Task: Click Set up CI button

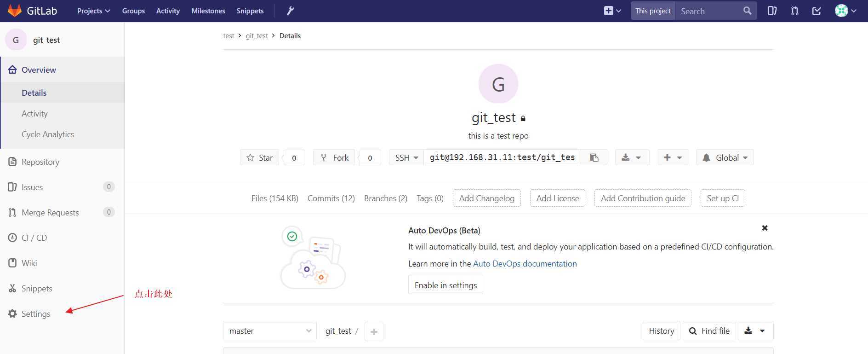Action: 723,198
